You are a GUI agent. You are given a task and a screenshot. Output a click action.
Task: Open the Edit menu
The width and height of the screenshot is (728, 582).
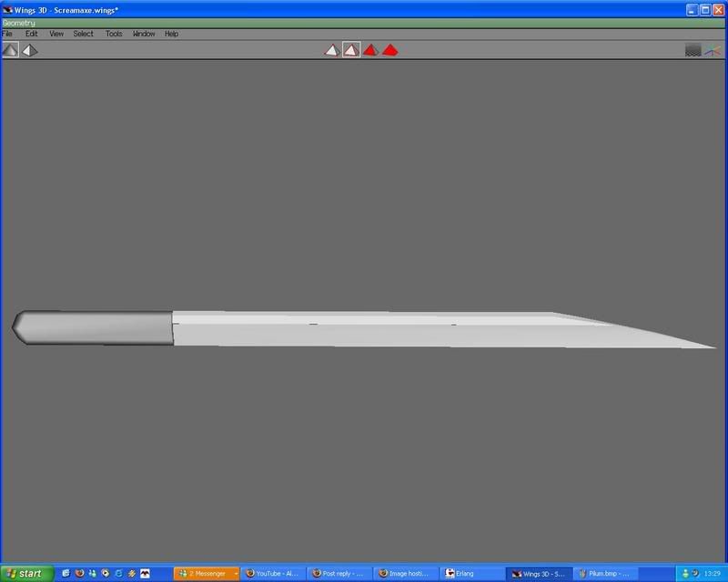(31, 34)
